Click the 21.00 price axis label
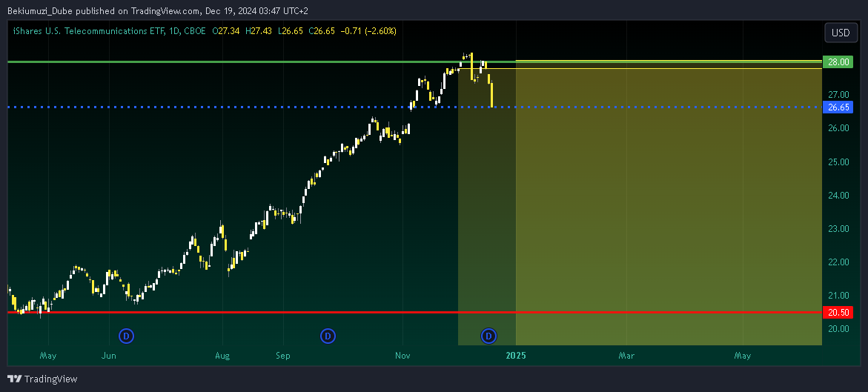This screenshot has height=392, width=868. pyautogui.click(x=838, y=295)
